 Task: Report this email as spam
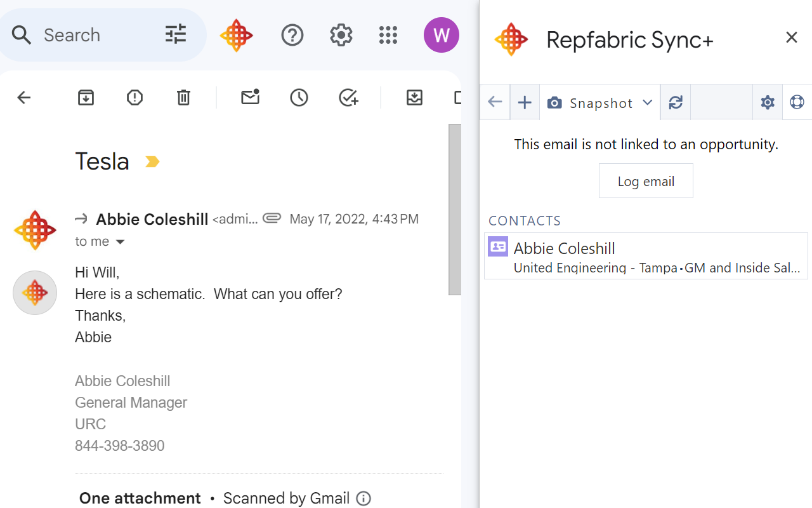(134, 98)
